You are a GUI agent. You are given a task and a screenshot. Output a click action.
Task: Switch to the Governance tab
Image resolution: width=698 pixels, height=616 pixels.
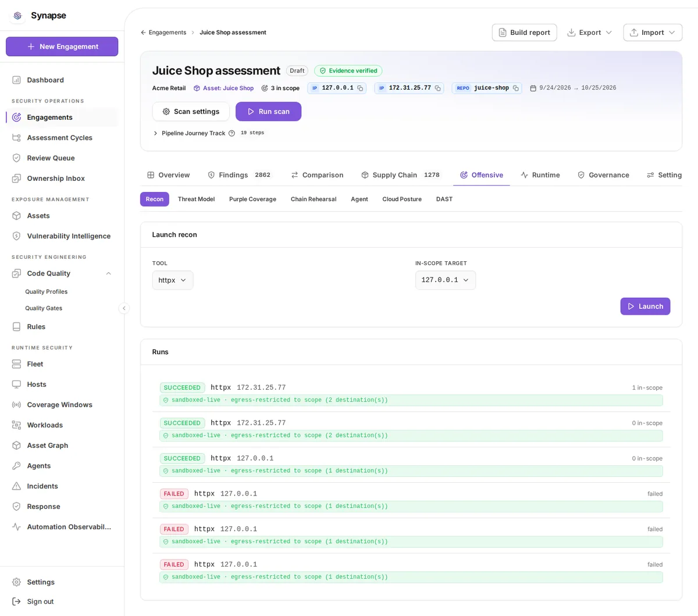click(603, 175)
